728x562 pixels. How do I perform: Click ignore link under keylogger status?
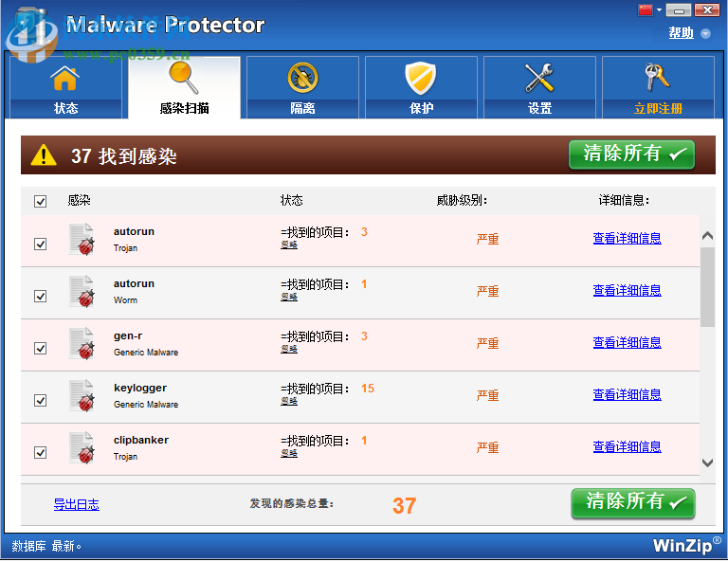click(x=289, y=401)
